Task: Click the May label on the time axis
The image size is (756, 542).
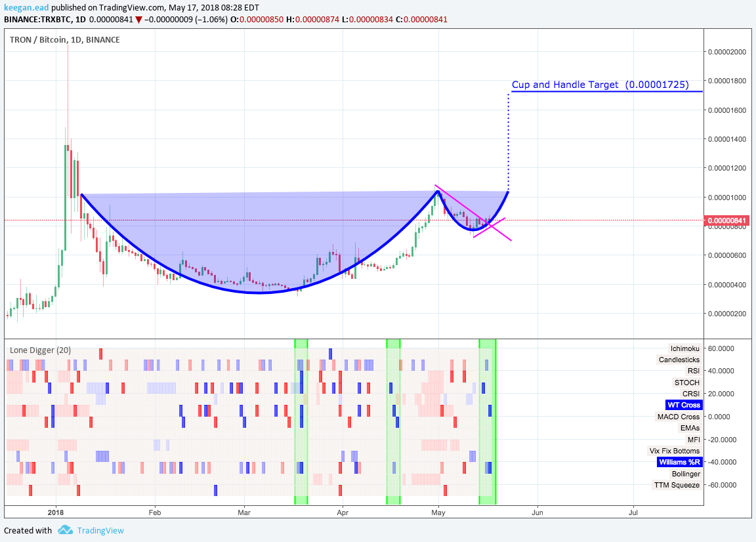Action: coord(438,512)
